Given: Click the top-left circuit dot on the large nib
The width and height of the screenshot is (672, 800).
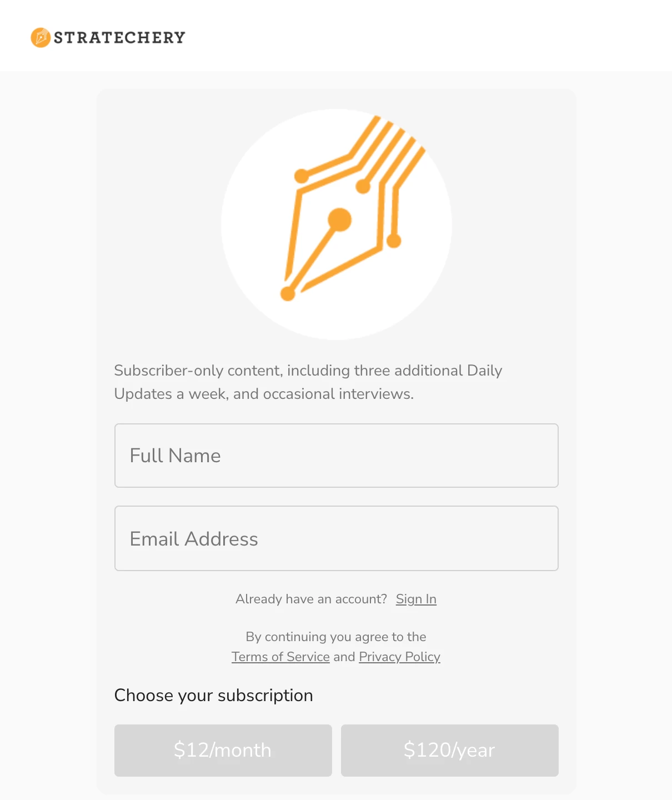Looking at the screenshot, I should 302,176.
